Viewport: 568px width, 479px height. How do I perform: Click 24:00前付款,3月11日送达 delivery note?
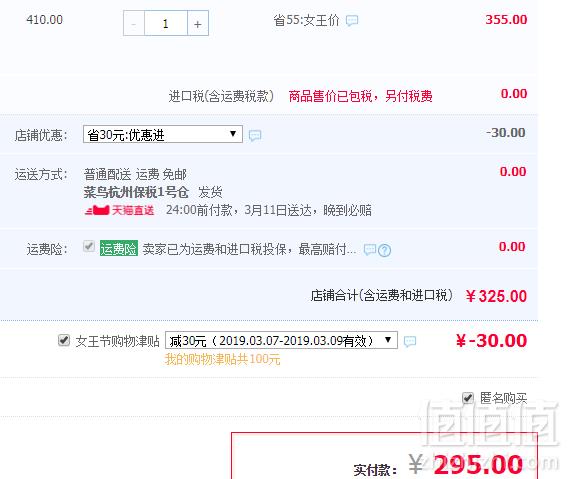(269, 210)
